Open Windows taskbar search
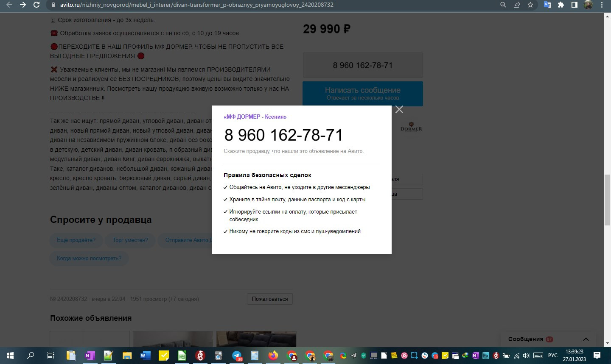Screen dimensions: 611x364 [31, 356]
